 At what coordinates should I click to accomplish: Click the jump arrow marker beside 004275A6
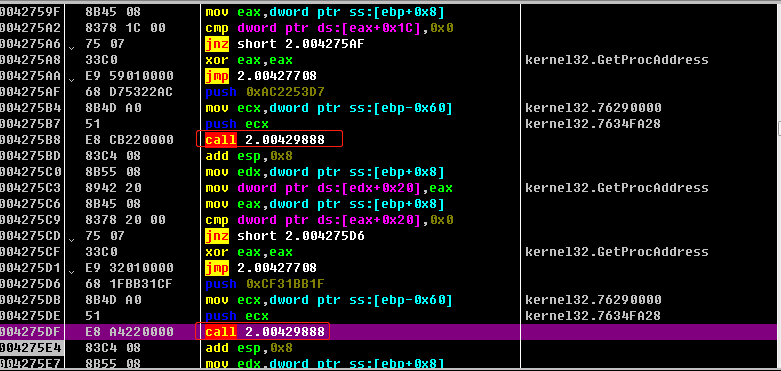coord(72,48)
